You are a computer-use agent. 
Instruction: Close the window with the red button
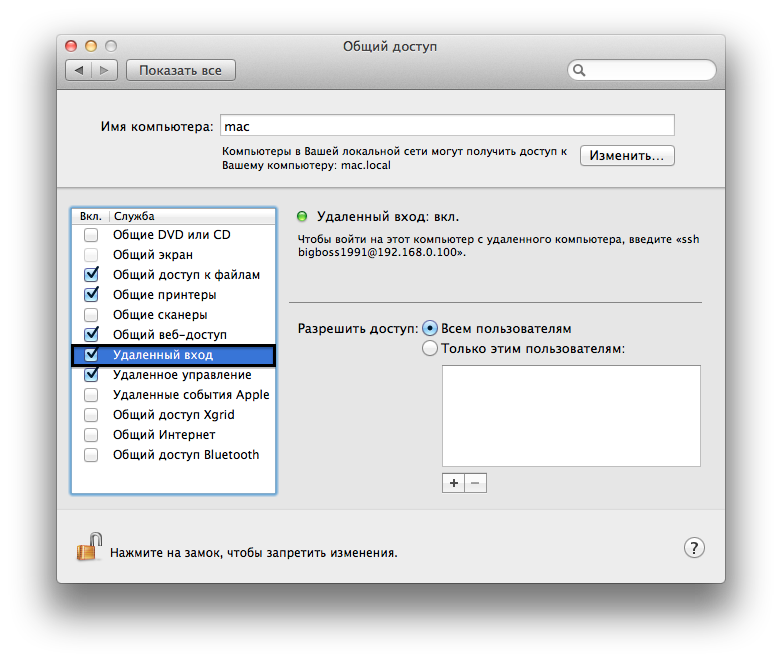point(71,46)
